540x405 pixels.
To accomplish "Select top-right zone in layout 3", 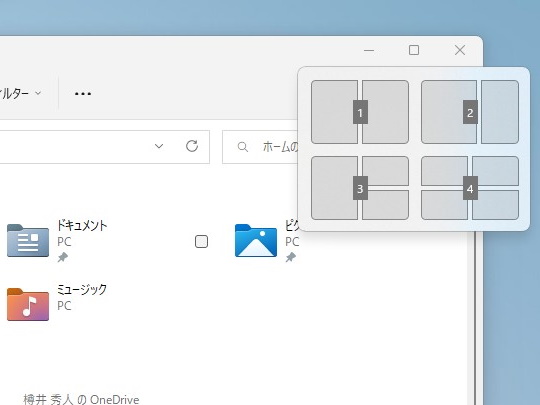I will pyautogui.click(x=385, y=171).
